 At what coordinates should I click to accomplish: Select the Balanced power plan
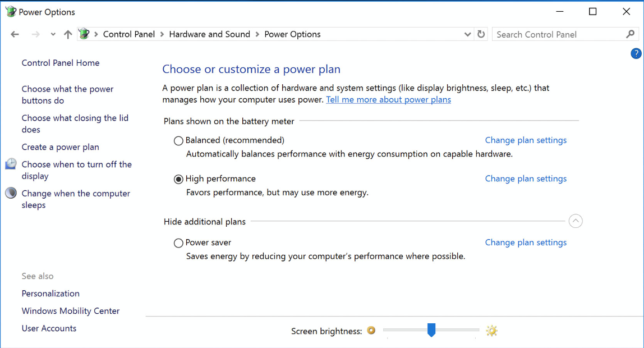pyautogui.click(x=178, y=140)
